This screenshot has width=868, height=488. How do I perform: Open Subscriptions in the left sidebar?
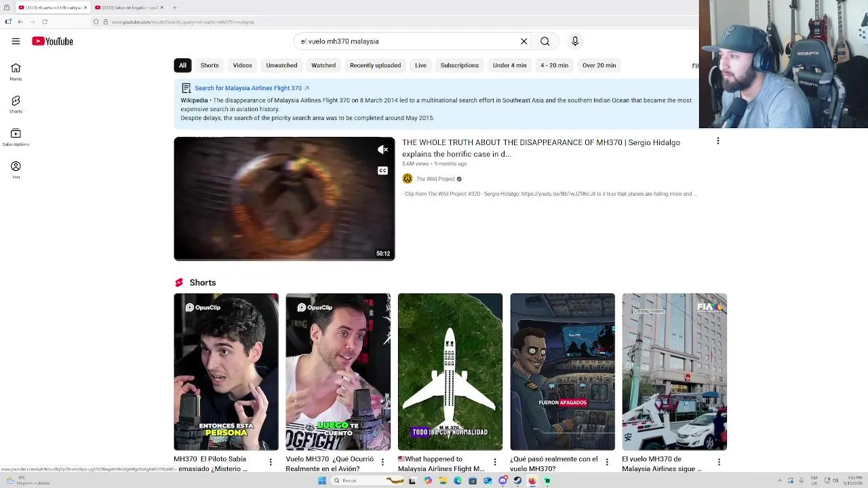(16, 138)
